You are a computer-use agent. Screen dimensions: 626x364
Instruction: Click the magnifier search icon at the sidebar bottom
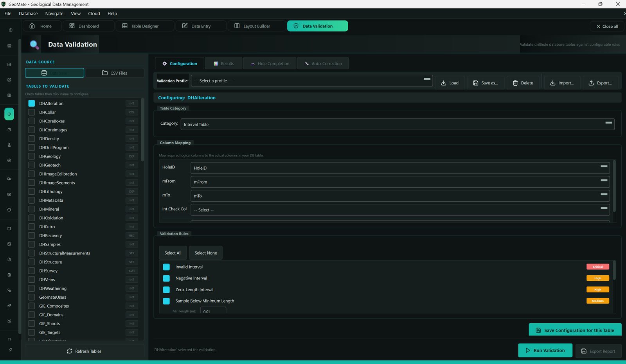click(x=10, y=350)
